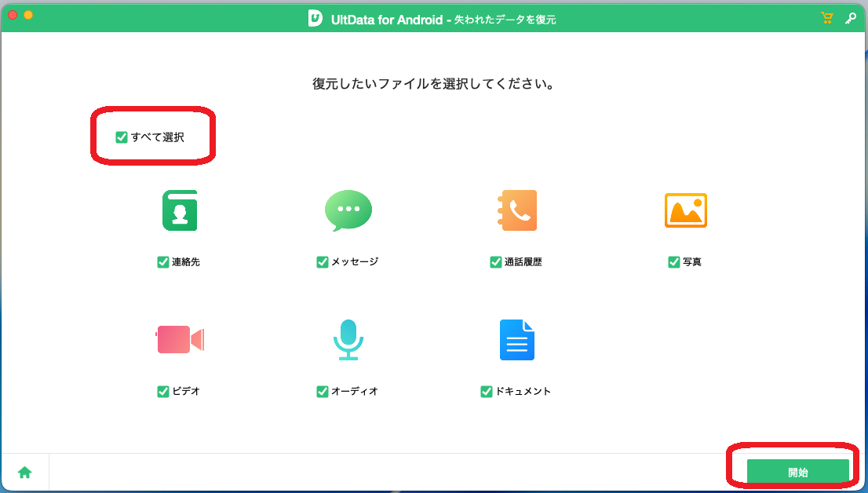The width and height of the screenshot is (868, 493).
Task: Go to home via house icon
Action: pos(25,473)
